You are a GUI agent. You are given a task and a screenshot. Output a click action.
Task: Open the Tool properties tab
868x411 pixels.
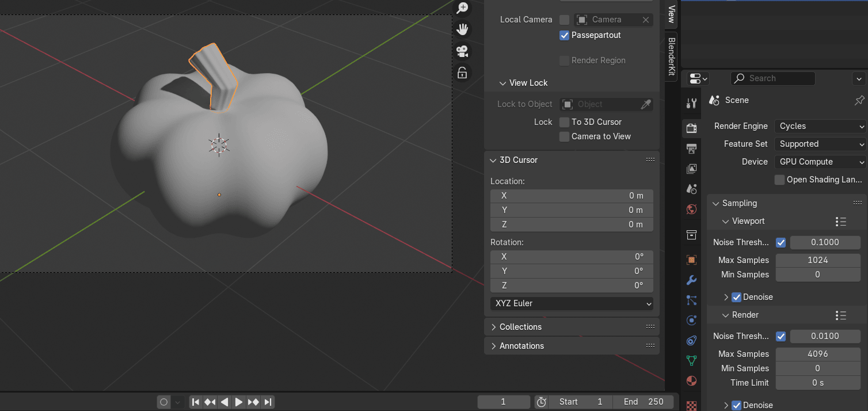(x=692, y=104)
